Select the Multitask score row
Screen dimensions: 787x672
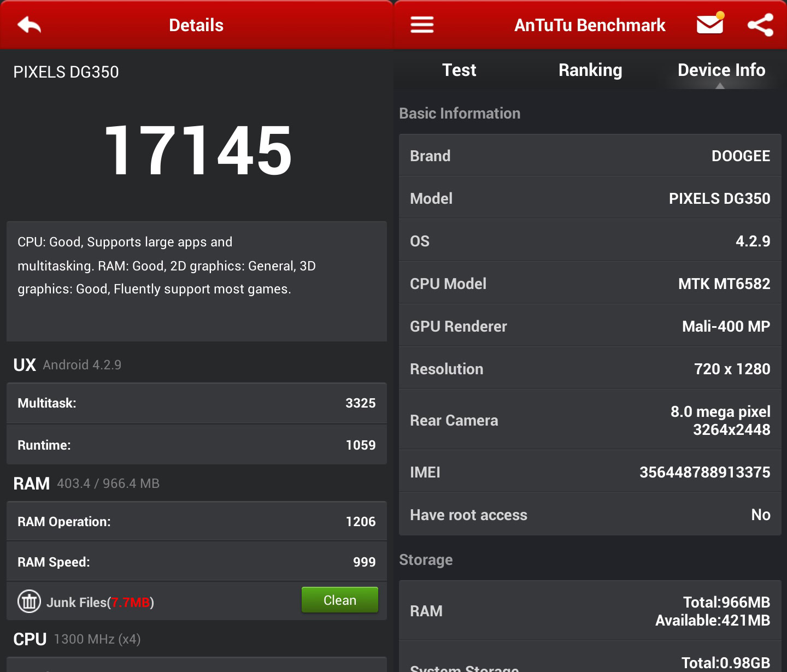coord(197,403)
